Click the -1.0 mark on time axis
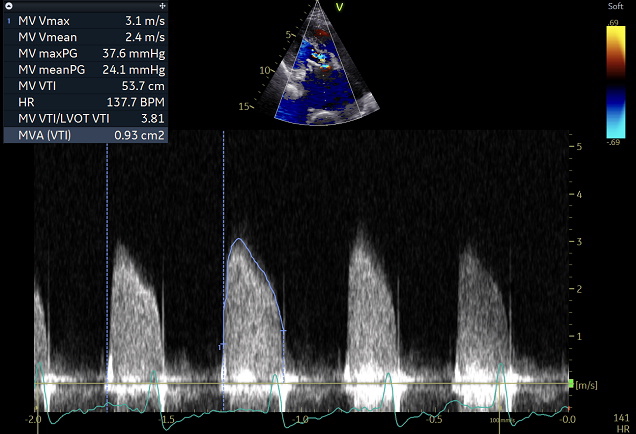This screenshot has width=636, height=434. pos(301,420)
